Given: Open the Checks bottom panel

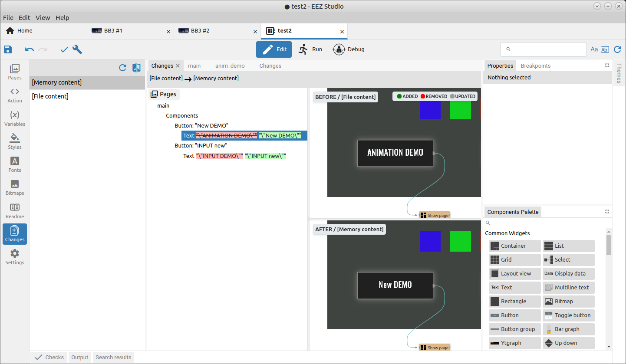Looking at the screenshot, I should (49, 357).
